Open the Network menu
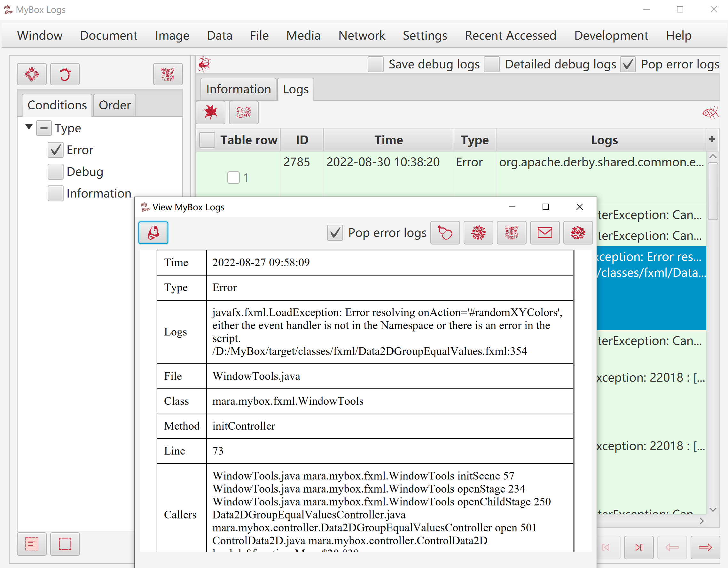728x568 pixels. tap(362, 35)
